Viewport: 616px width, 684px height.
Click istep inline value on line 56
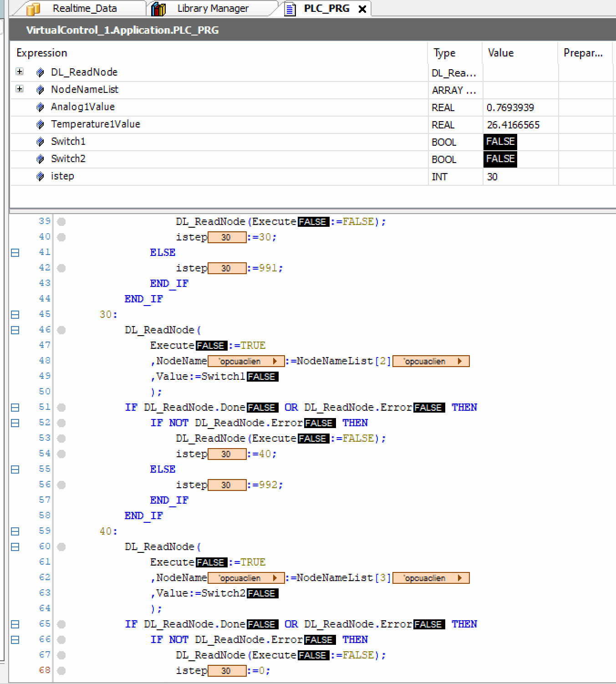[227, 485]
